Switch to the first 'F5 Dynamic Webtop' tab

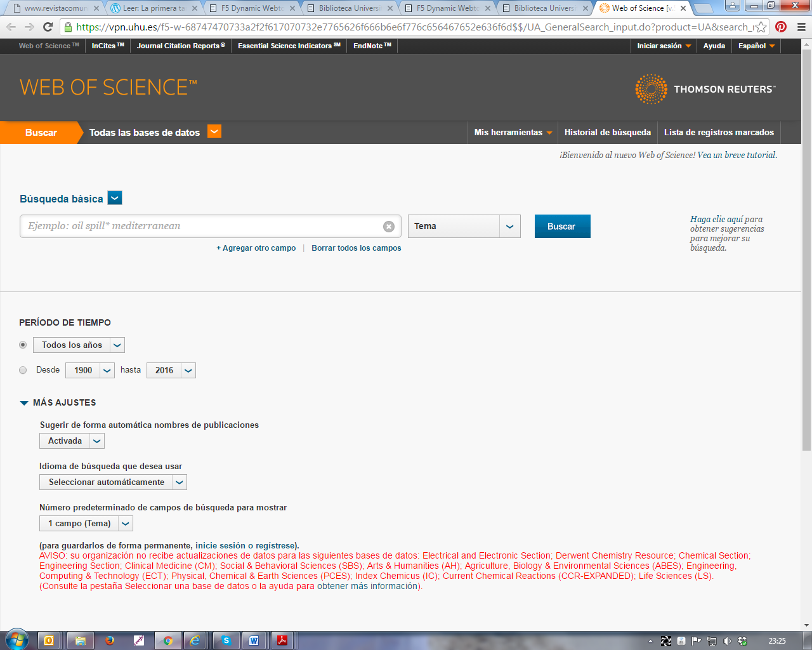point(252,8)
